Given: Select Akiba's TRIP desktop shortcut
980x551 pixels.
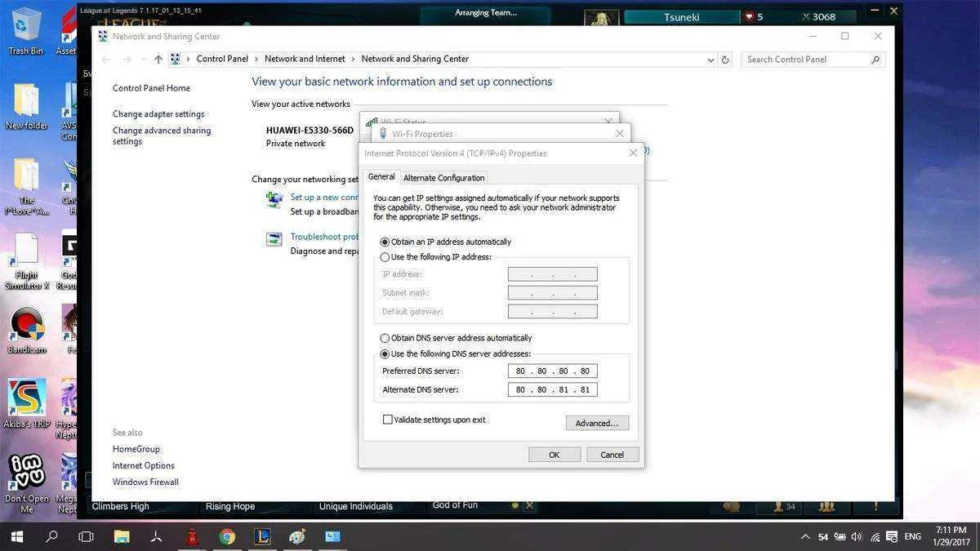Looking at the screenshot, I should coord(26,403).
